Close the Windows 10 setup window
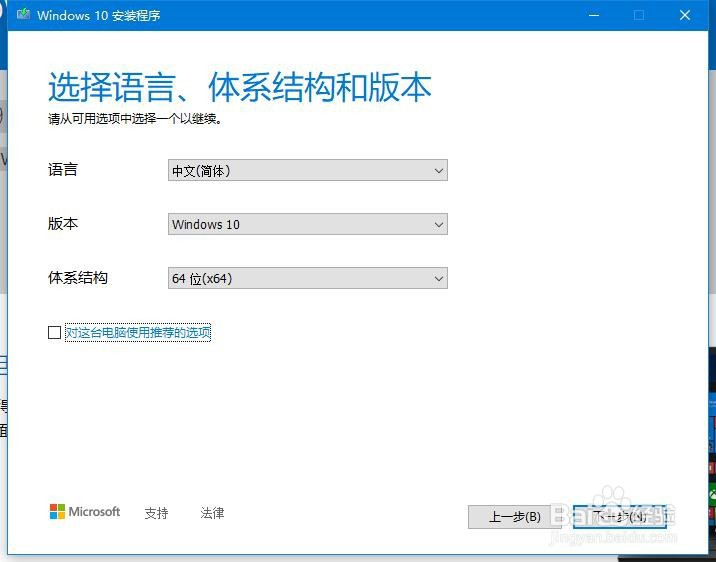Viewport: 716px width, 562px height. click(684, 15)
